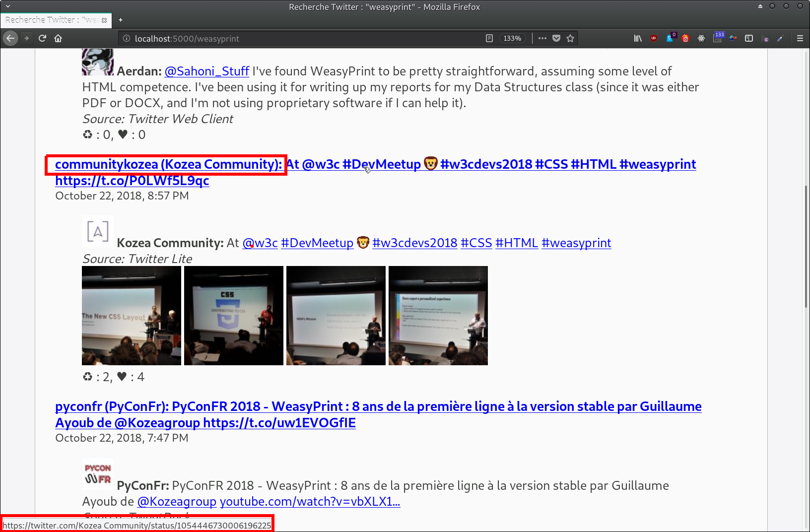Click the blue pen extension icon
The height and width of the screenshot is (532, 810).
coord(781,38)
